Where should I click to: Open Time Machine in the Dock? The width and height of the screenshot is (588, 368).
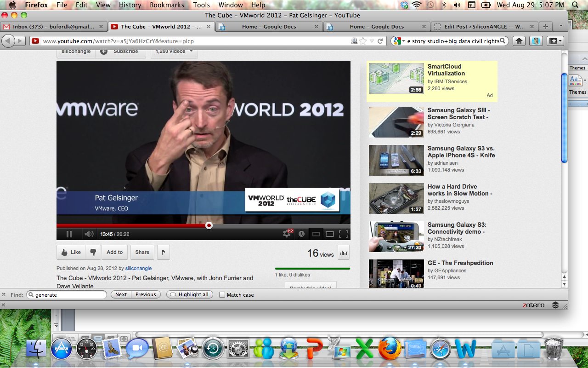tap(212, 350)
